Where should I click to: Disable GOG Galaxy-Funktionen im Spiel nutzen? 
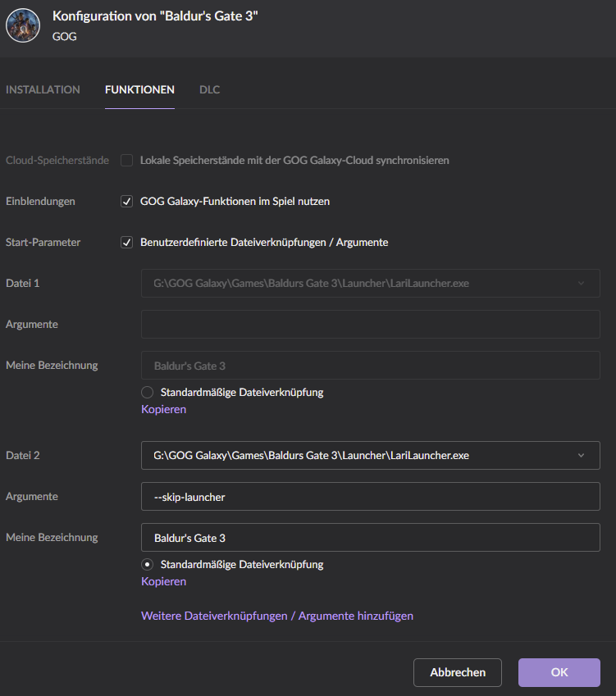(127, 202)
